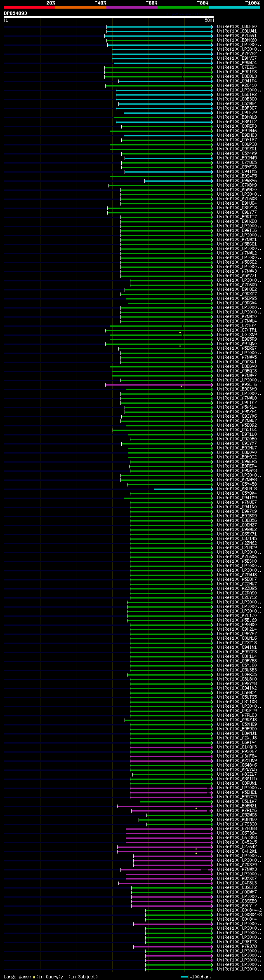Select the label UniRef100_B8B8W3
Screen dimensions: 264x980
pos(237,76)
